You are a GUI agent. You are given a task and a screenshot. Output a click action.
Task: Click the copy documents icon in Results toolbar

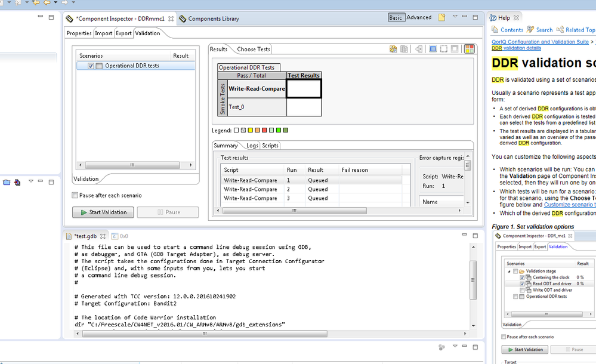[x=404, y=49]
